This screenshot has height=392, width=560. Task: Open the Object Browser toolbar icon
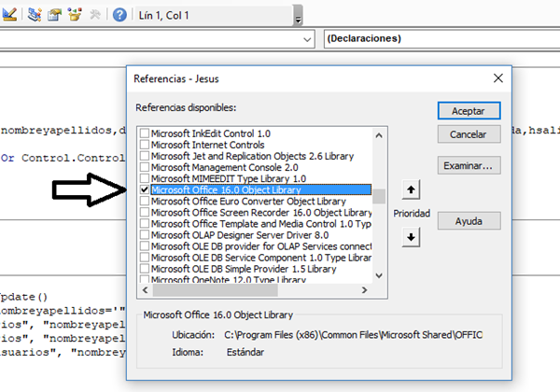tap(75, 15)
